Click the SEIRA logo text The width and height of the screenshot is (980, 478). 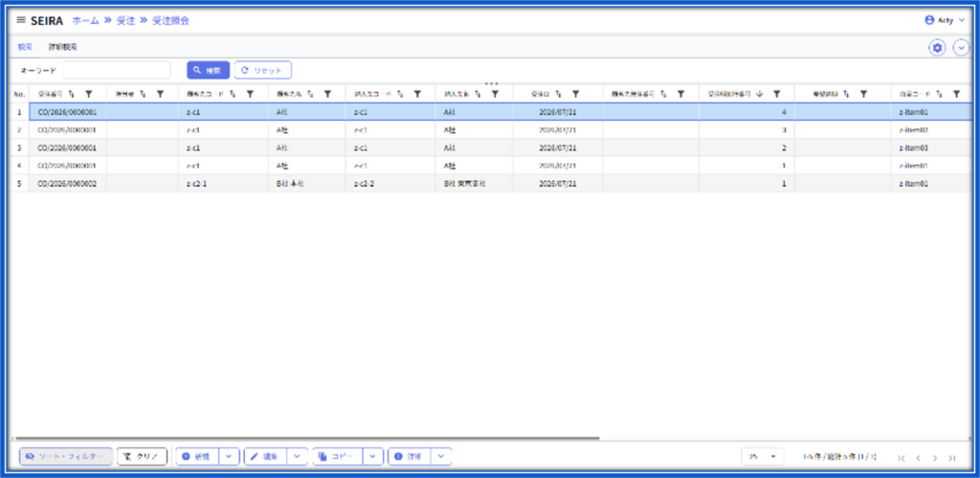(x=47, y=21)
